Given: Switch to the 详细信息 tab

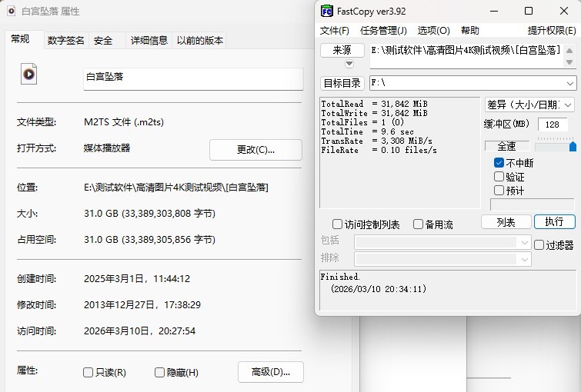Looking at the screenshot, I should [149, 41].
